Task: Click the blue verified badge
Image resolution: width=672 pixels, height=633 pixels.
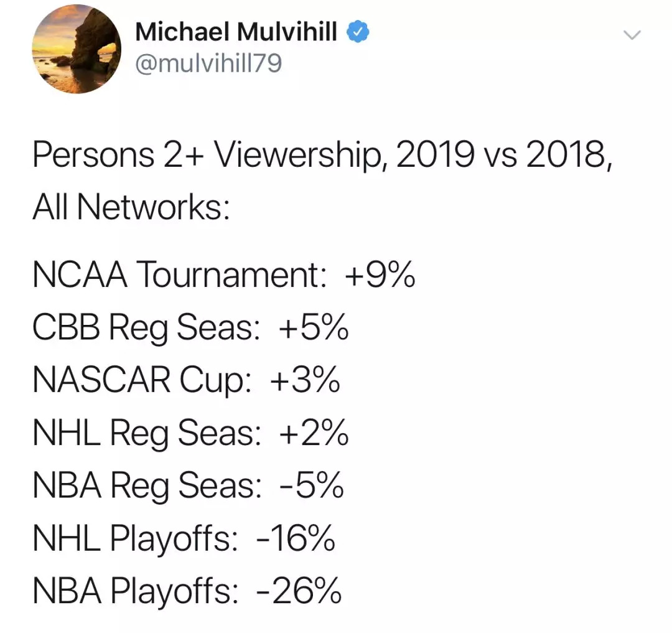Action: click(x=358, y=32)
